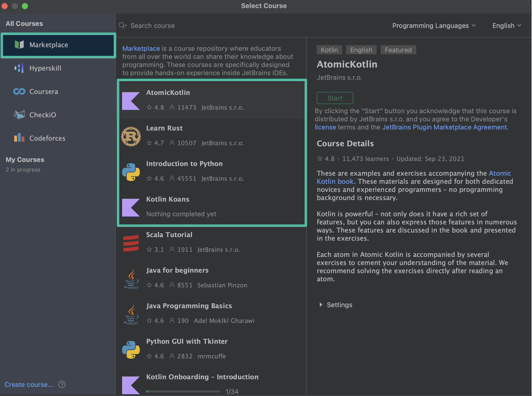Image resolution: width=532 pixels, height=396 pixels.
Task: Click the learners icon in Learn Rust row
Action: click(172, 143)
